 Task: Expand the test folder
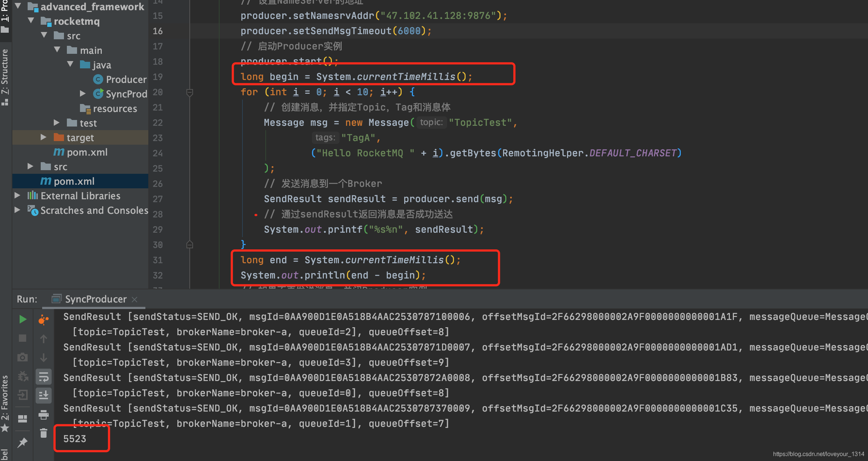[56, 123]
